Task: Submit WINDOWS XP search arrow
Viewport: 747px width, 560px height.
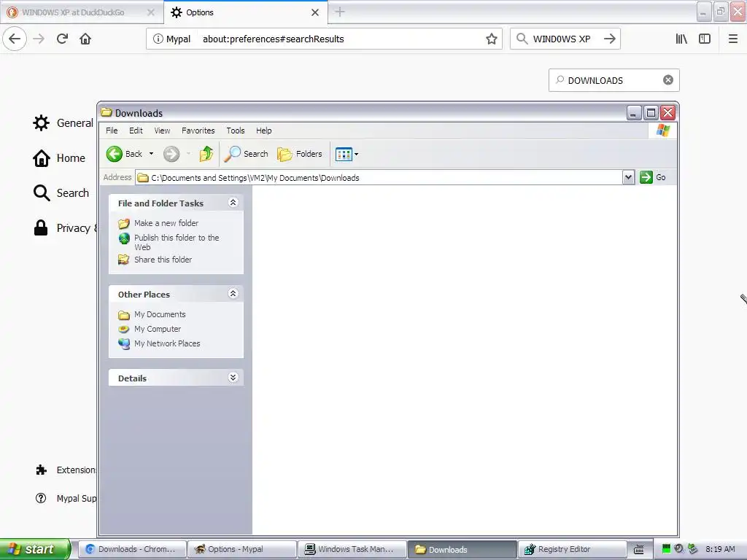Action: [609, 39]
